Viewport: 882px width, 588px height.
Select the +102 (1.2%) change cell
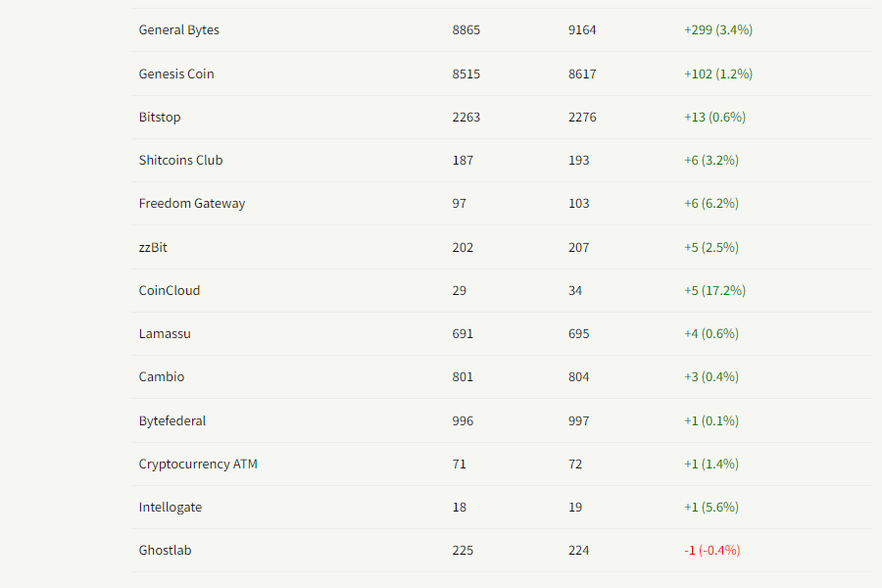(718, 73)
